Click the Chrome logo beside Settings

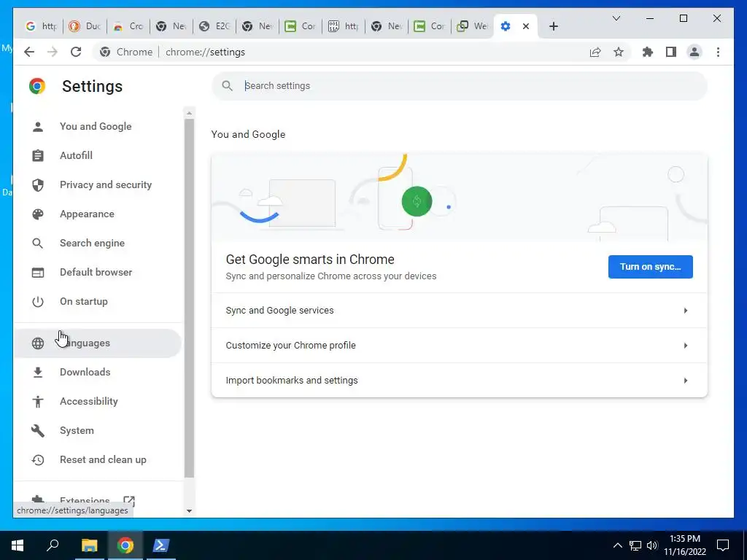click(37, 86)
